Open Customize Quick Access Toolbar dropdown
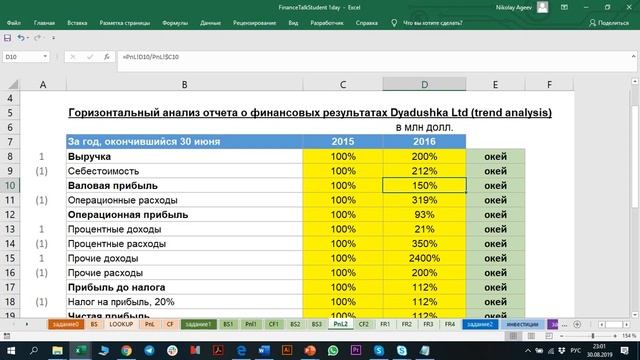 point(53,38)
